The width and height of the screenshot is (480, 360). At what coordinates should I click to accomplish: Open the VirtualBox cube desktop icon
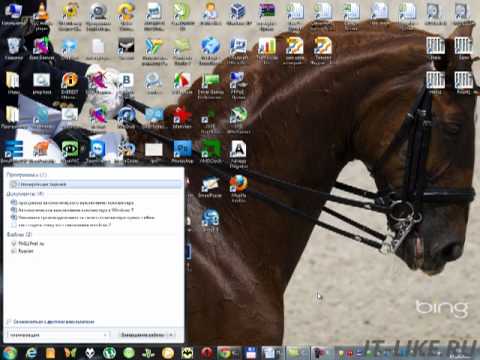click(x=238, y=14)
